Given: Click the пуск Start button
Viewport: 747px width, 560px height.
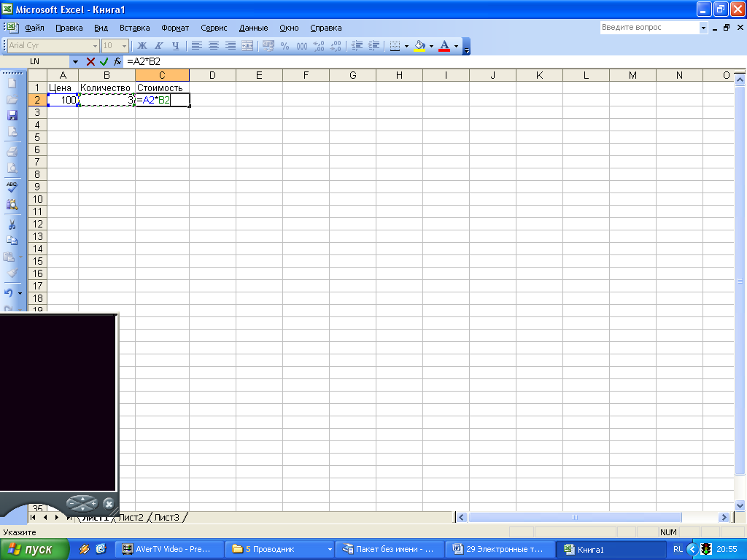Looking at the screenshot, I should pyautogui.click(x=34, y=549).
